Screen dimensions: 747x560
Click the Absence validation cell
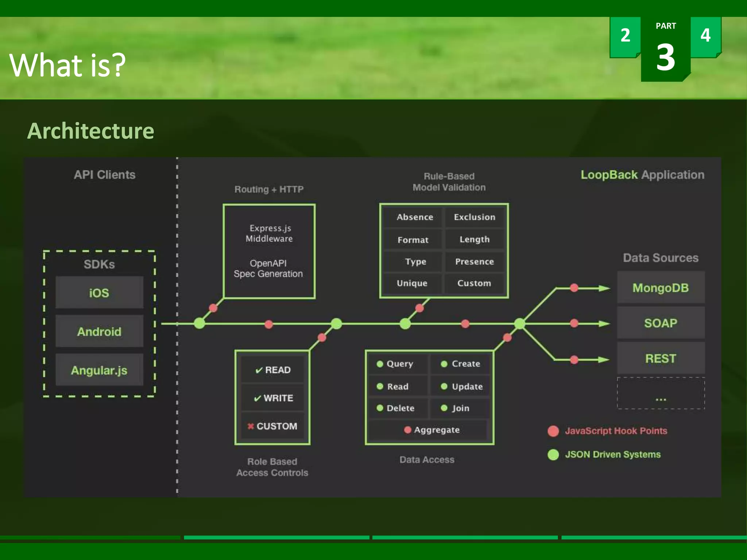pos(413,217)
